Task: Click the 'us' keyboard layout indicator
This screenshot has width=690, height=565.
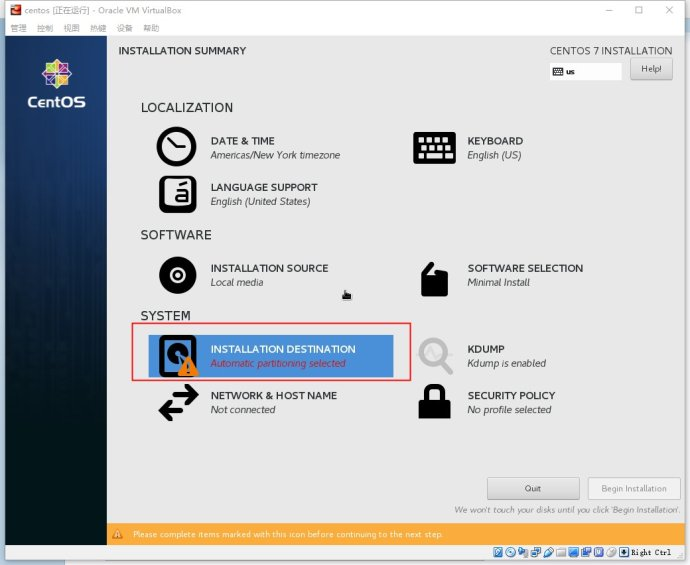Action: [585, 71]
